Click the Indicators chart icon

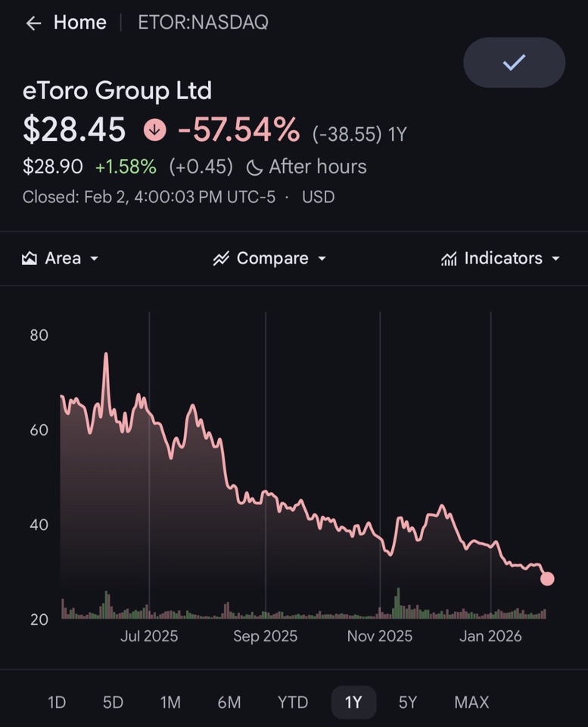(449, 259)
